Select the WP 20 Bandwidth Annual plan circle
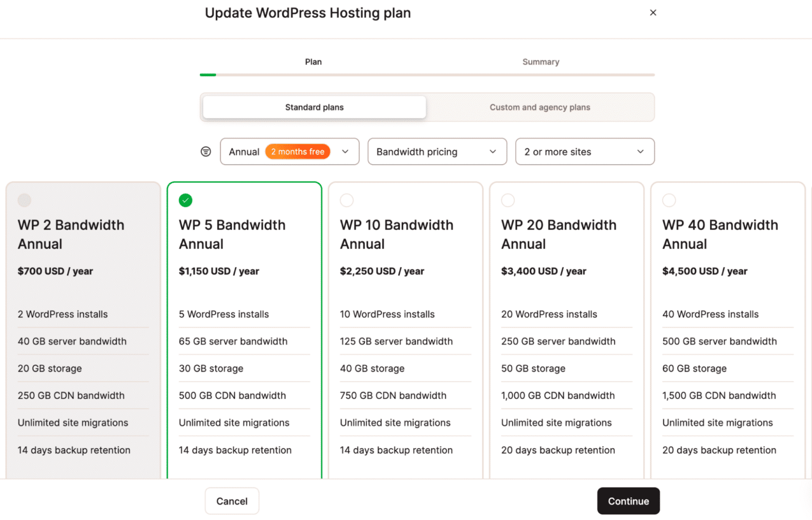This screenshot has height=520, width=812. (508, 200)
